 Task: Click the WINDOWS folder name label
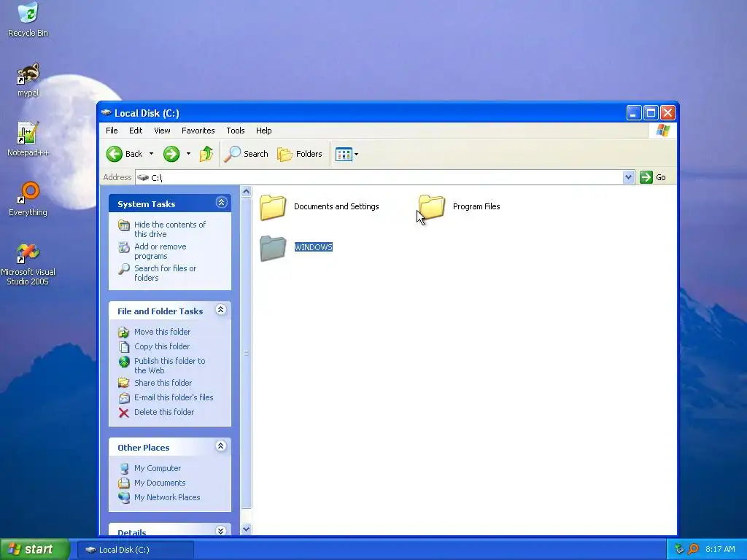pos(313,247)
